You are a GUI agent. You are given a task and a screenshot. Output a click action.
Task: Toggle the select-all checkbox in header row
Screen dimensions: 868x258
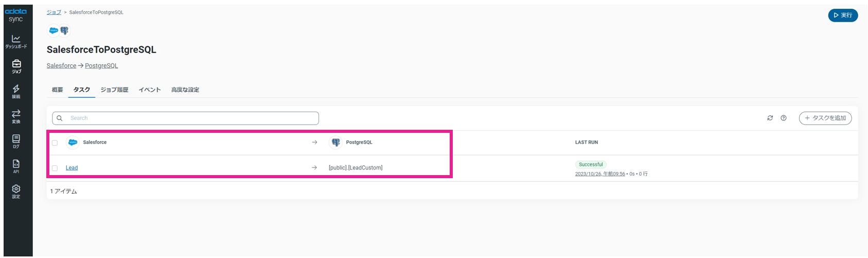pos(55,143)
